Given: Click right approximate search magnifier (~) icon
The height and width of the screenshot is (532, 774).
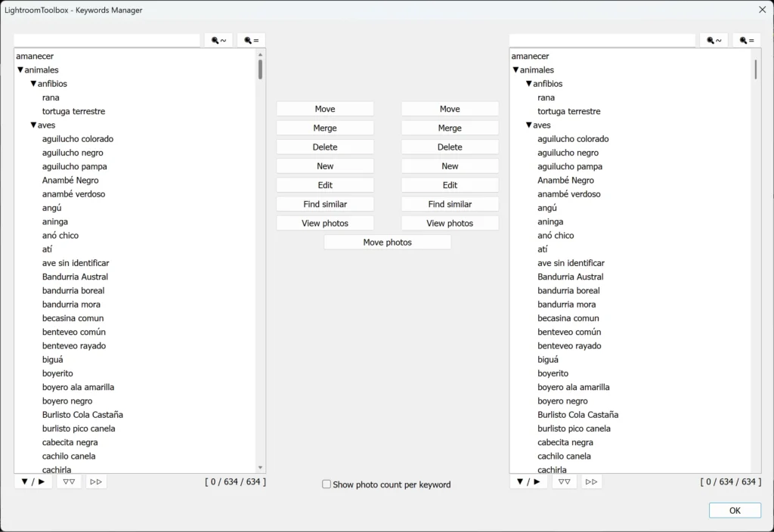Looking at the screenshot, I should (x=714, y=41).
